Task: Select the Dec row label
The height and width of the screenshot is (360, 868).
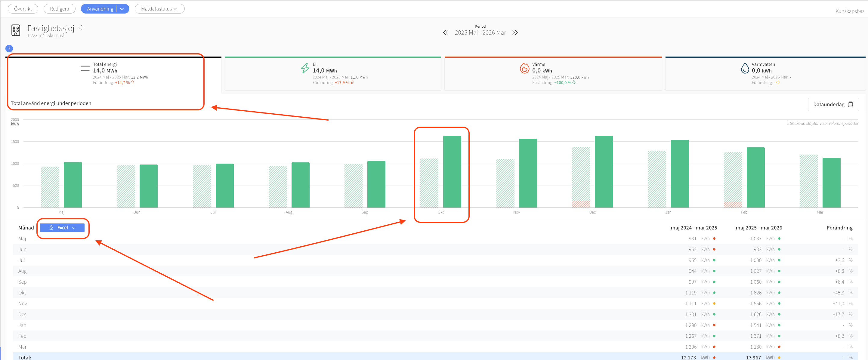Action: pyautogui.click(x=22, y=314)
